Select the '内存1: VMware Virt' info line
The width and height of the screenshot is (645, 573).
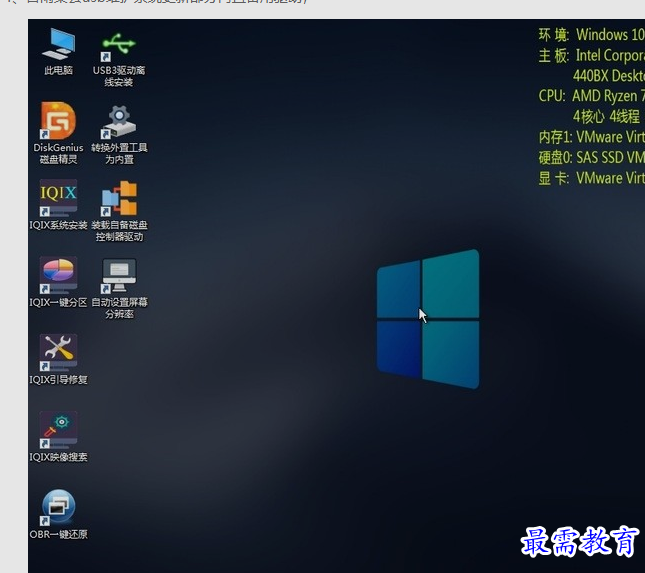pyautogui.click(x=592, y=137)
